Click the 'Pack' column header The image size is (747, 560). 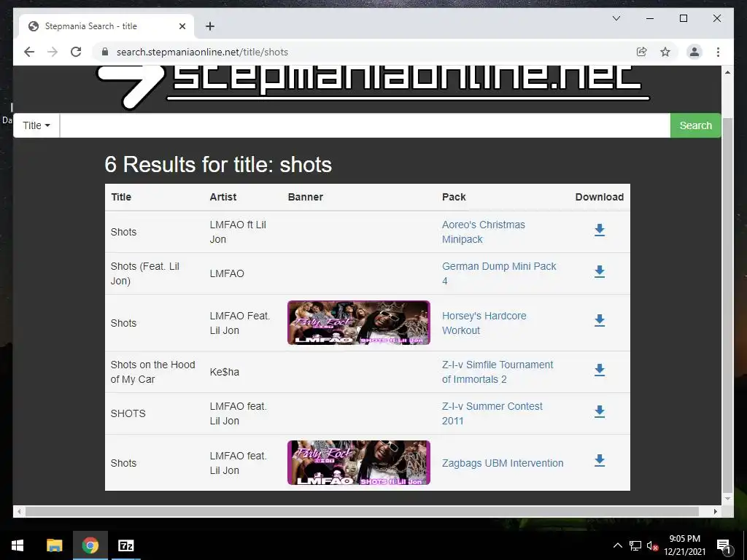tap(454, 197)
